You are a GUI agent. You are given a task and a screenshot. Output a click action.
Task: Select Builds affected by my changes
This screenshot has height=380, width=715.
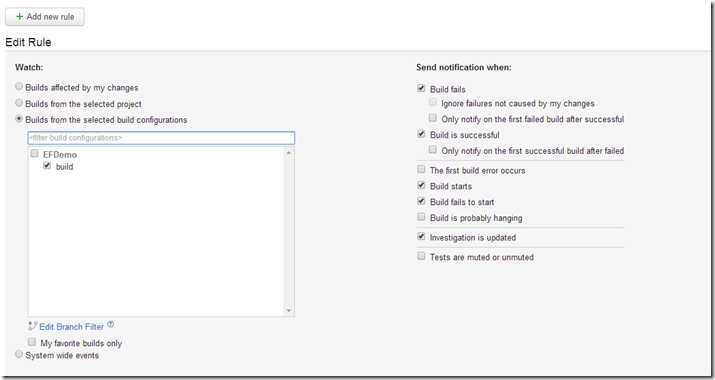point(19,86)
